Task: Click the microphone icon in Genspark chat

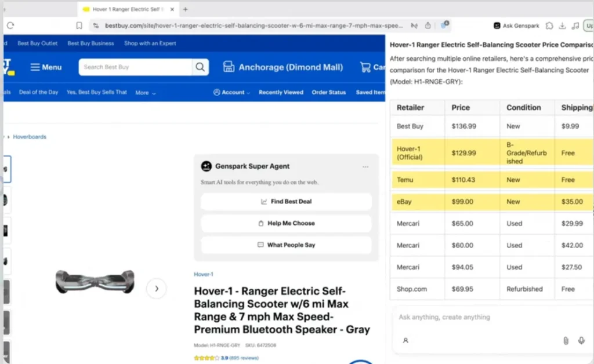Action: [x=581, y=341]
